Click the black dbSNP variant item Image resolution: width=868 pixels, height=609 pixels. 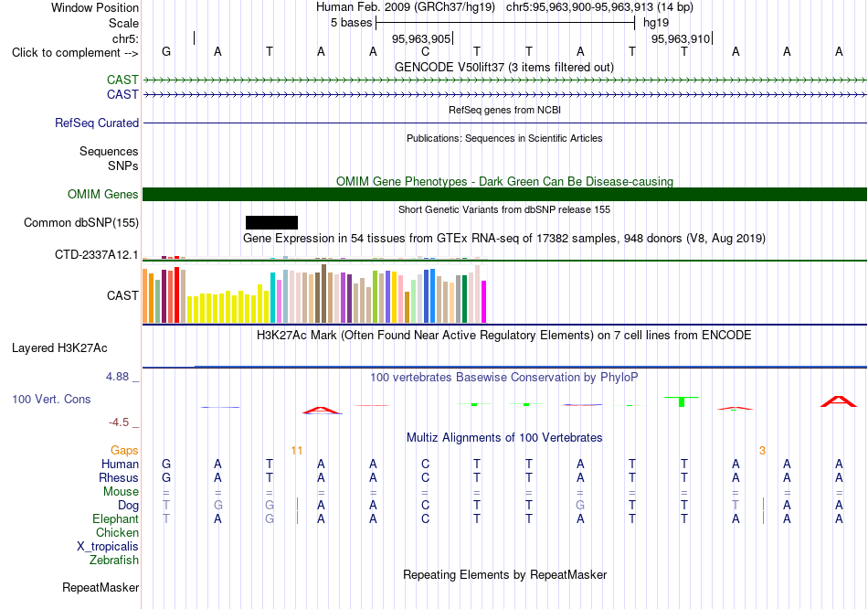click(271, 222)
